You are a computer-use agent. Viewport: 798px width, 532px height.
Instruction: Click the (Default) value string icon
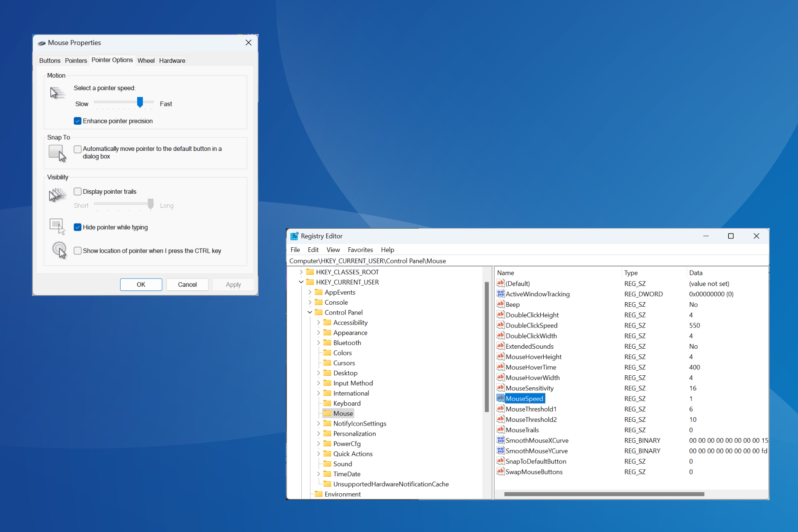500,283
